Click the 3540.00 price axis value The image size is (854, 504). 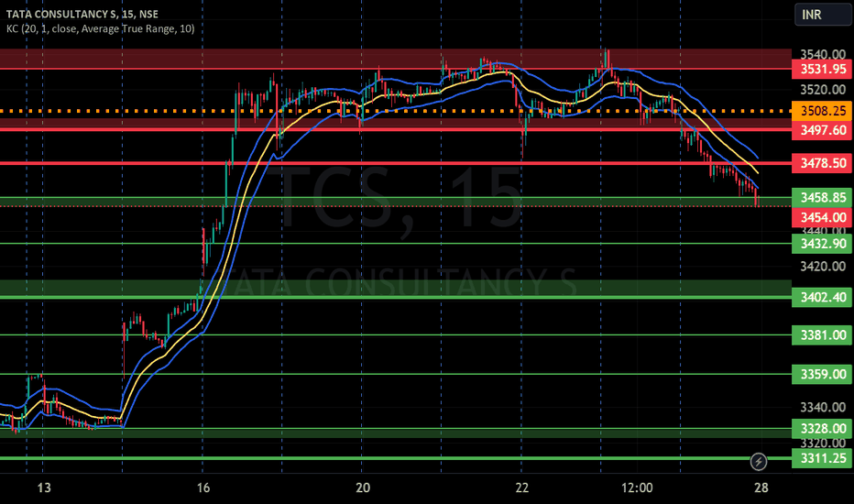coord(823,54)
